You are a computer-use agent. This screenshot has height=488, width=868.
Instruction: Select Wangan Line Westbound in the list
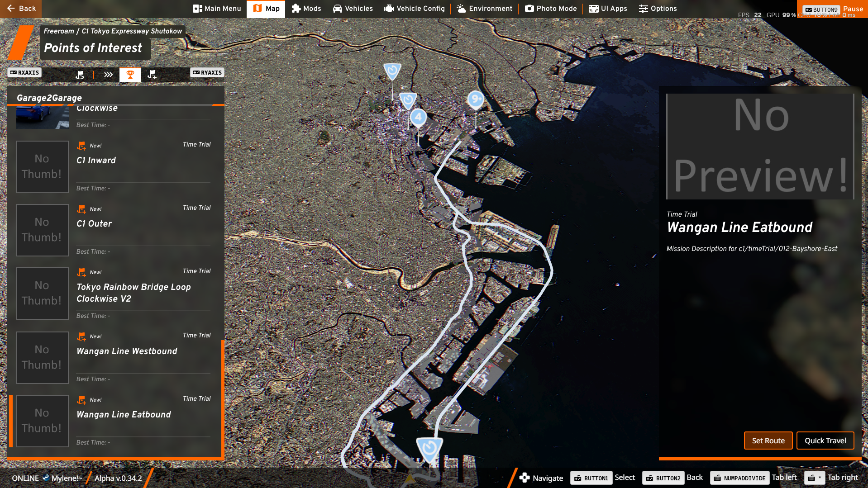[114, 358]
